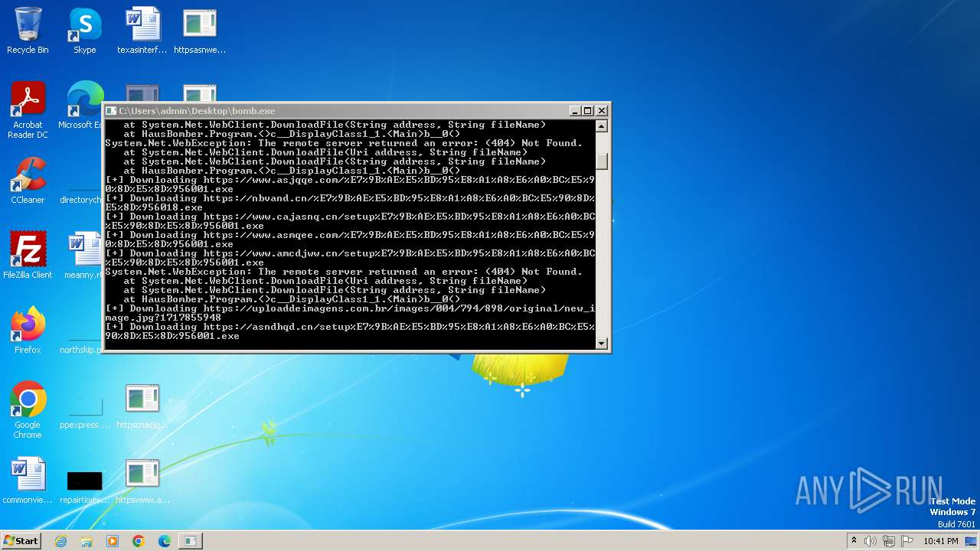Click the www.asjqqe.com download line
The height and width of the screenshot is (551, 980).
(350, 184)
